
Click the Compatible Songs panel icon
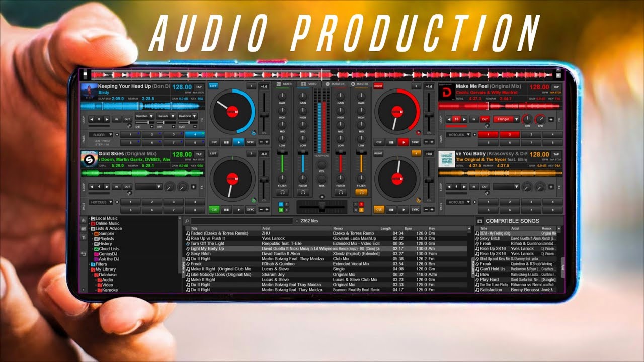click(480, 221)
